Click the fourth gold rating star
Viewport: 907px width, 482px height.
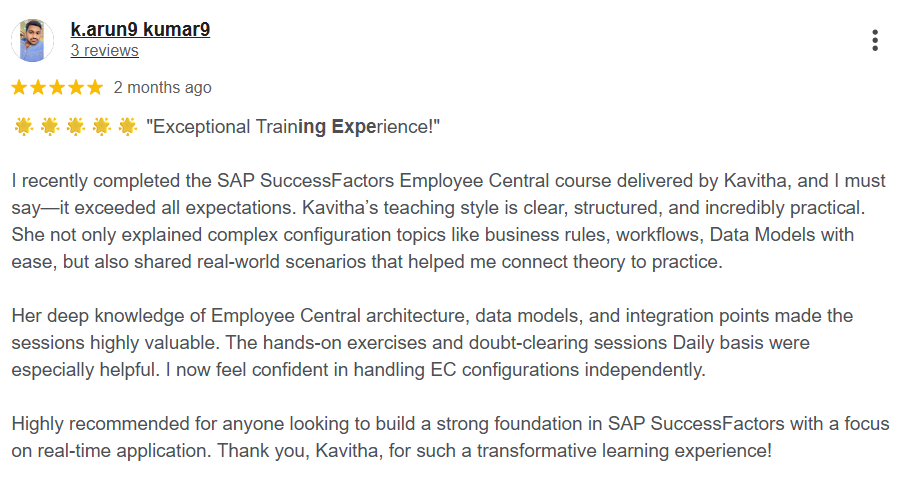pos(76,87)
